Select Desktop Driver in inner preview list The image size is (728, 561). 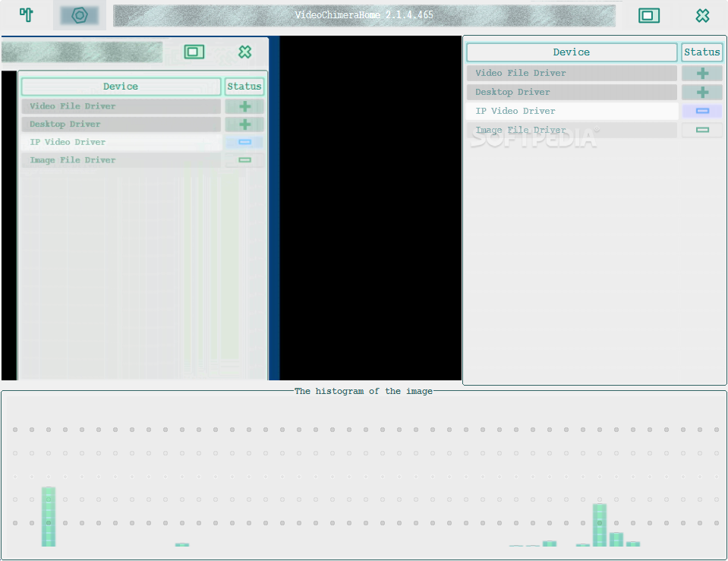(x=121, y=124)
